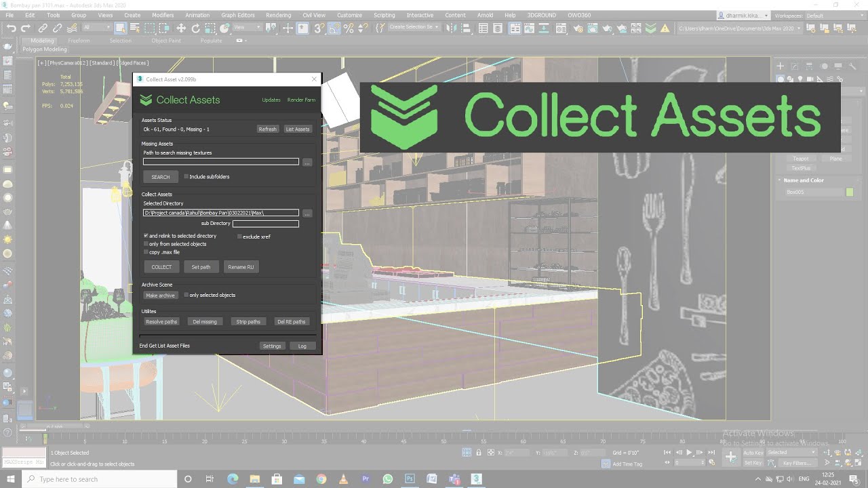Click the COLLECT button
The height and width of the screenshot is (488, 868).
[161, 267]
